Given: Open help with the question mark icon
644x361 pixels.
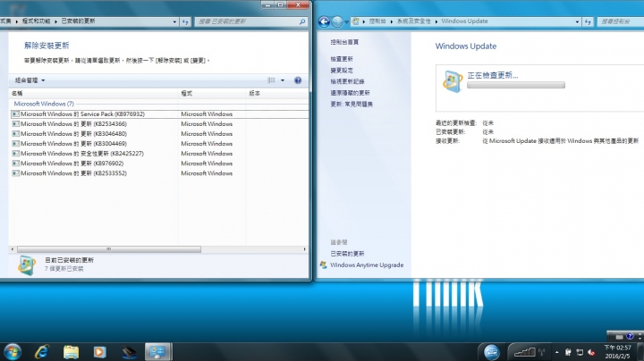Looking at the screenshot, I should [298, 80].
